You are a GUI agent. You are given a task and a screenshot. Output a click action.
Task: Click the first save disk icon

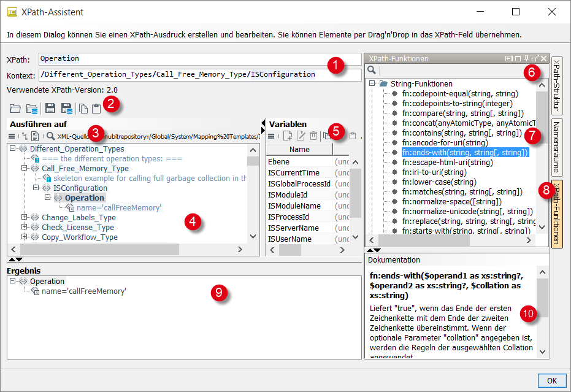click(x=50, y=109)
